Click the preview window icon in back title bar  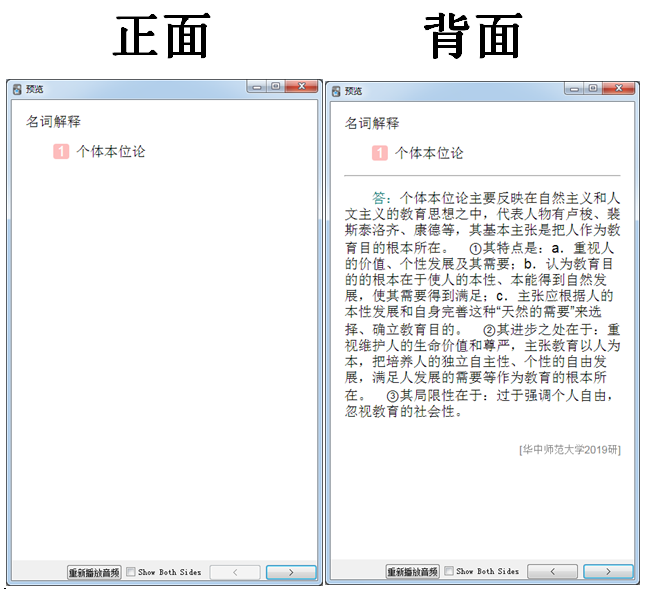pos(336,91)
